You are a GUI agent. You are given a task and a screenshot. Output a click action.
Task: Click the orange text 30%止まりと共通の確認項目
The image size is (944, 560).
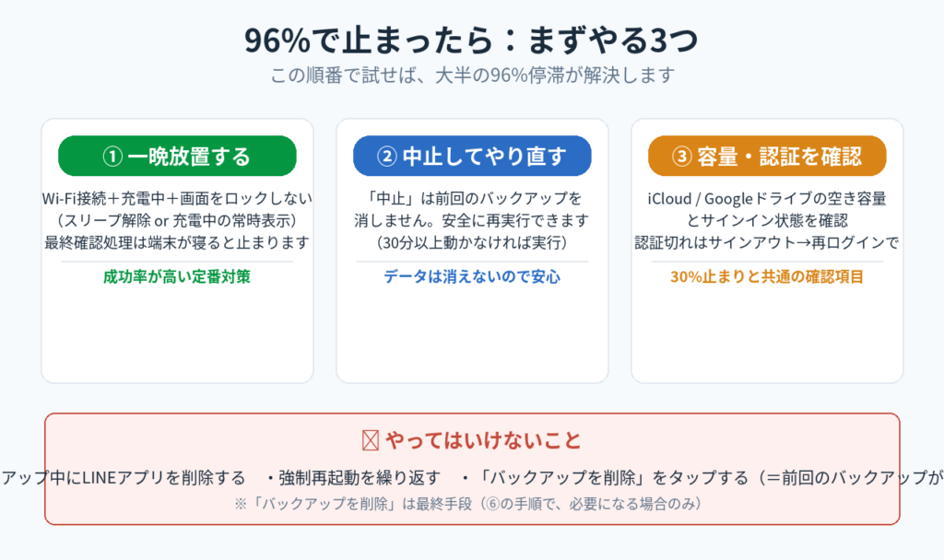point(767,276)
